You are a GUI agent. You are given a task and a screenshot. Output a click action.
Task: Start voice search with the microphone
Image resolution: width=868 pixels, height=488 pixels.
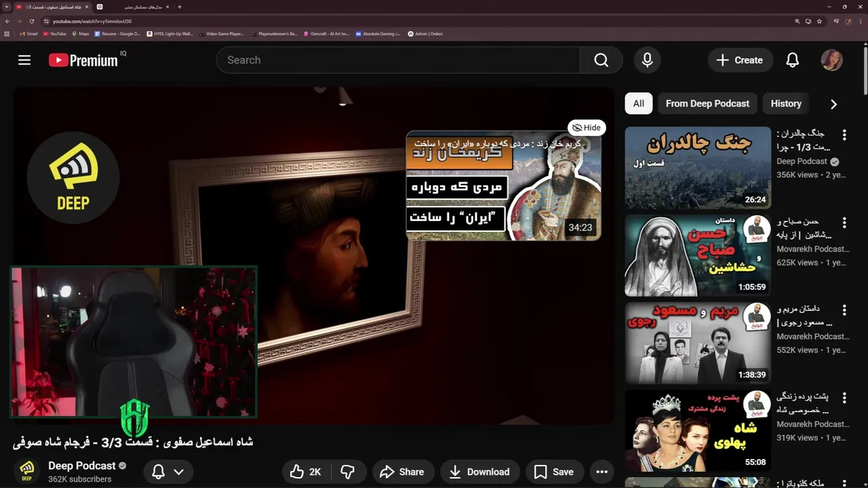pos(648,60)
